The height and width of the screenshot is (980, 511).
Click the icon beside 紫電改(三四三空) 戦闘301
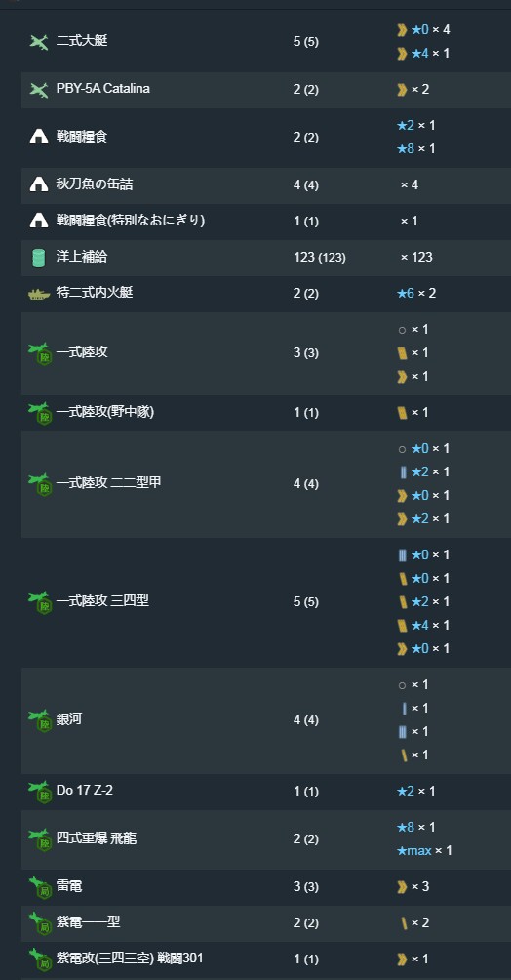click(x=40, y=959)
